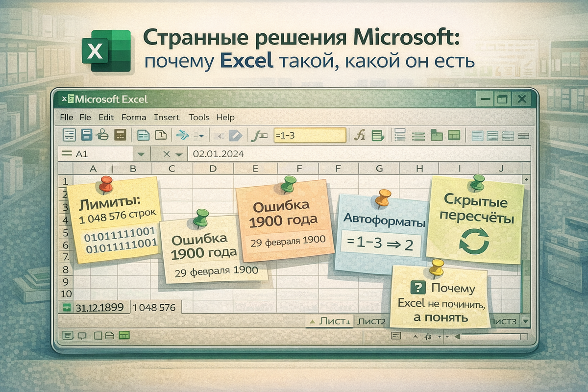Click the zoom slider in the status bar

pyautogui.click(x=494, y=337)
